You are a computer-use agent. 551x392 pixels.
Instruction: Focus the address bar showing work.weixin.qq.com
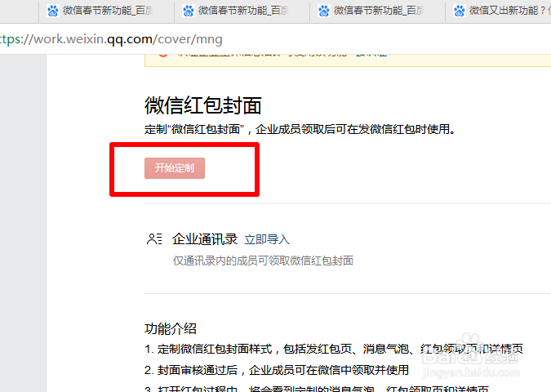point(276,39)
